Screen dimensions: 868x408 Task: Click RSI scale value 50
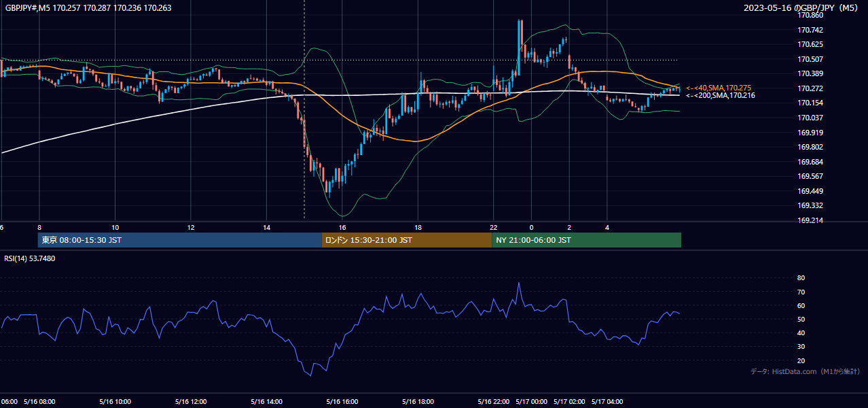[801, 319]
